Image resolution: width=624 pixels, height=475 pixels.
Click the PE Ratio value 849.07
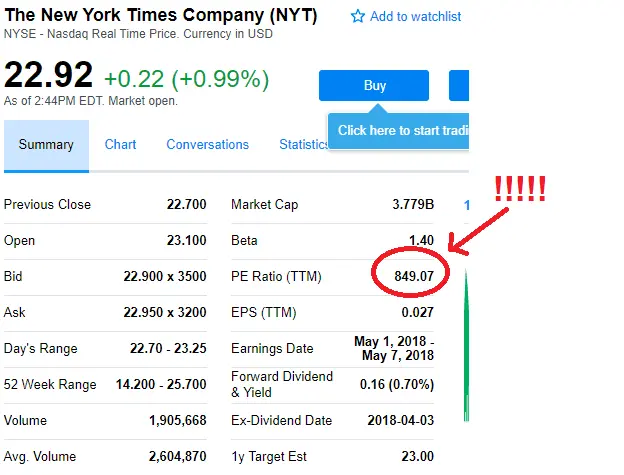pyautogui.click(x=414, y=276)
